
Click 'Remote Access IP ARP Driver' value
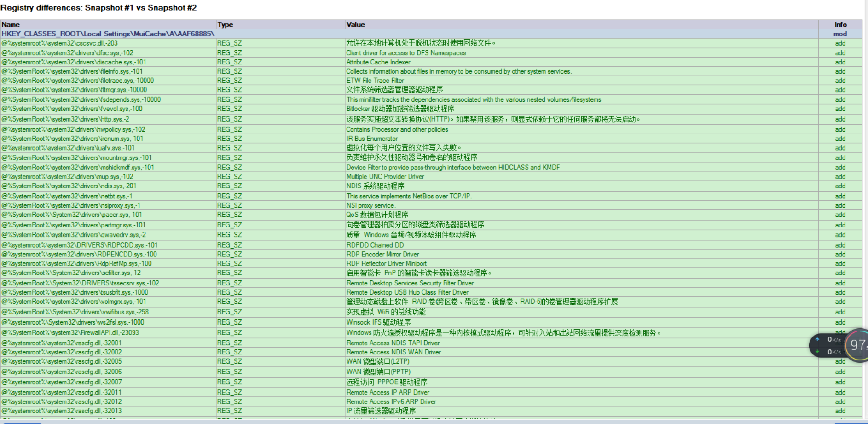[x=388, y=393]
